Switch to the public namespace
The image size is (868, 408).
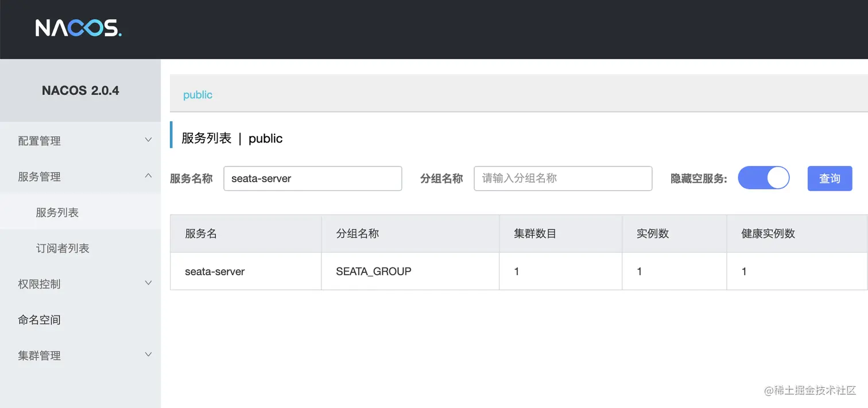tap(197, 95)
